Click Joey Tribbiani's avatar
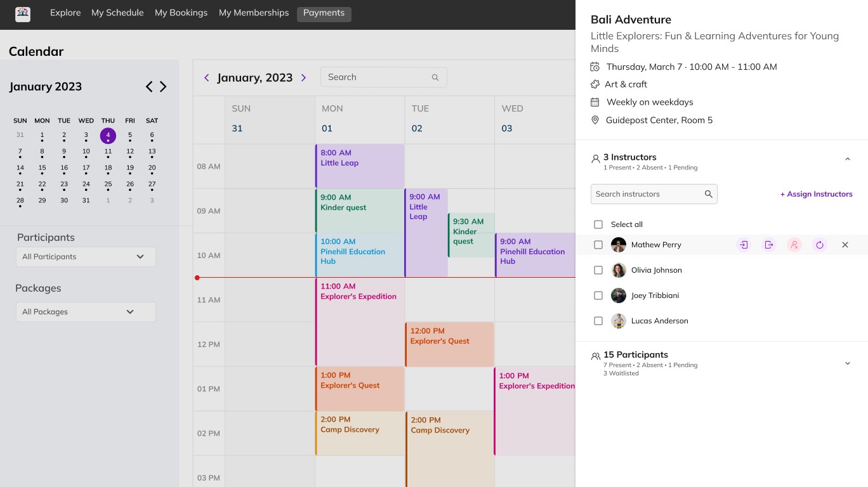Image resolution: width=868 pixels, height=487 pixels. point(619,295)
